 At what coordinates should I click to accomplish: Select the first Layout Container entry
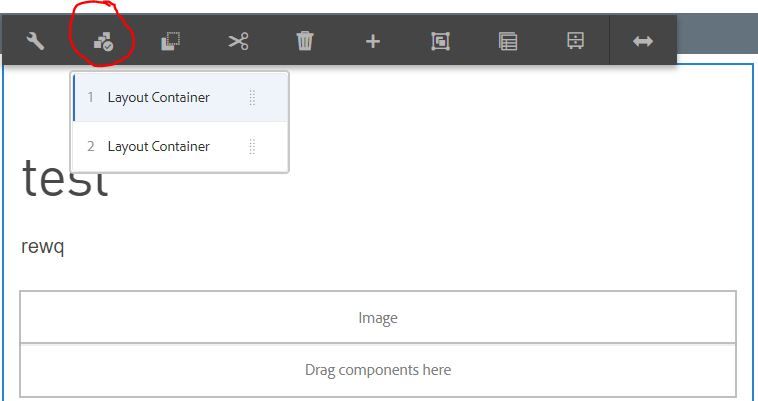tap(159, 98)
